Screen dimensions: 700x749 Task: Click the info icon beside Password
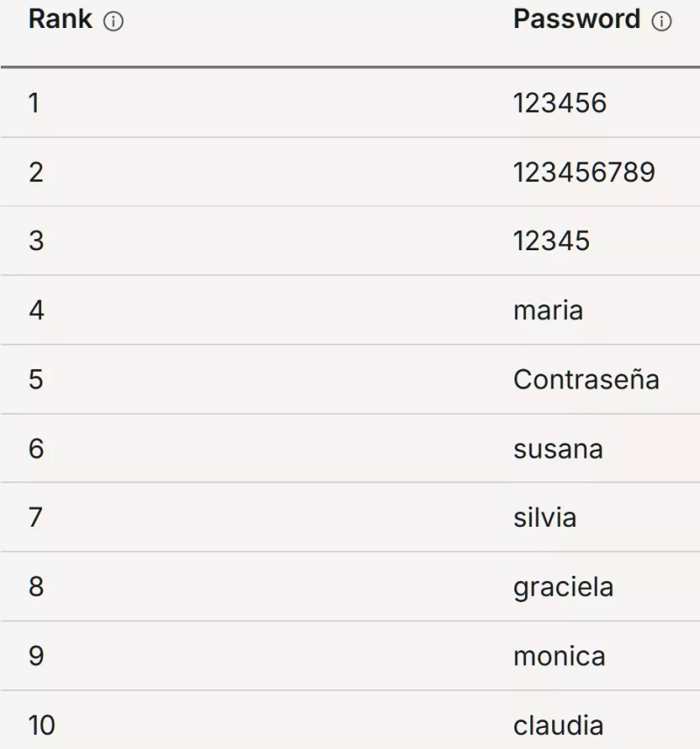click(661, 22)
